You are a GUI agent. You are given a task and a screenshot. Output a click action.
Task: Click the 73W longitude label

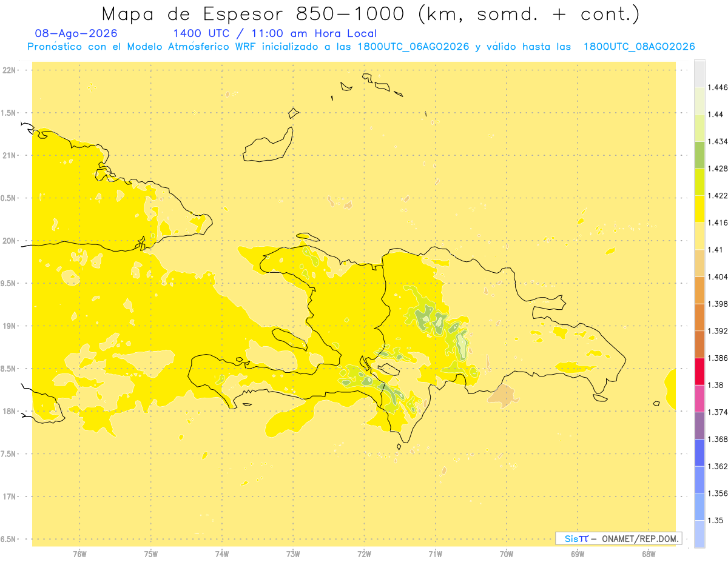point(293,554)
